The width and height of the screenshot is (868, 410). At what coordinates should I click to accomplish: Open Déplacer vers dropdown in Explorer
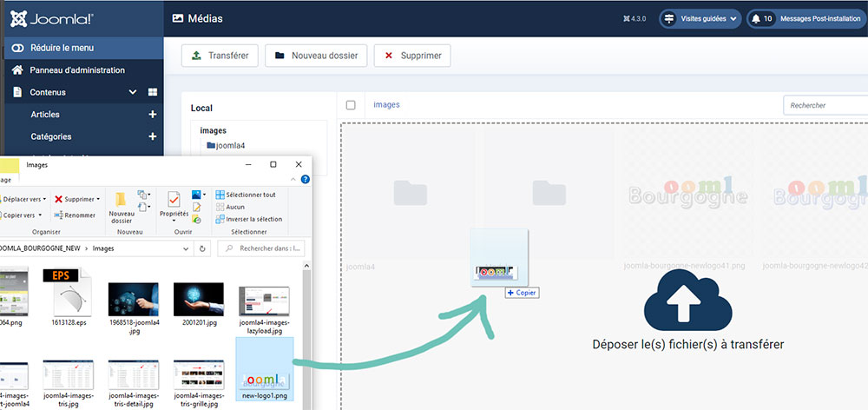click(x=23, y=199)
